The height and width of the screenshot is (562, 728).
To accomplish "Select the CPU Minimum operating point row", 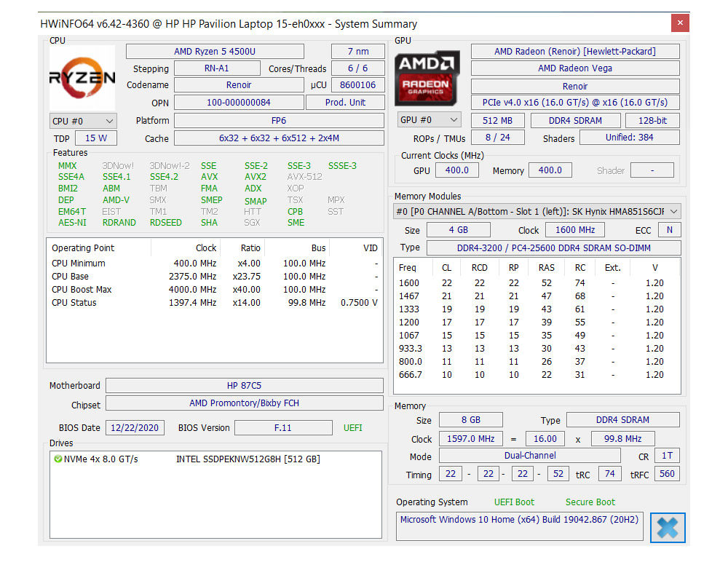I will point(215,264).
